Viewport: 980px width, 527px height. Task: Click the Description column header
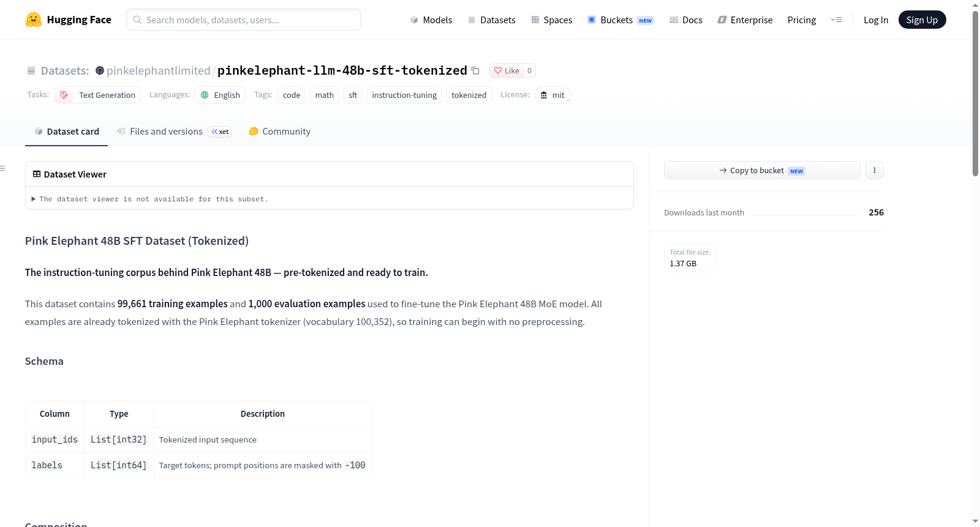[263, 414]
